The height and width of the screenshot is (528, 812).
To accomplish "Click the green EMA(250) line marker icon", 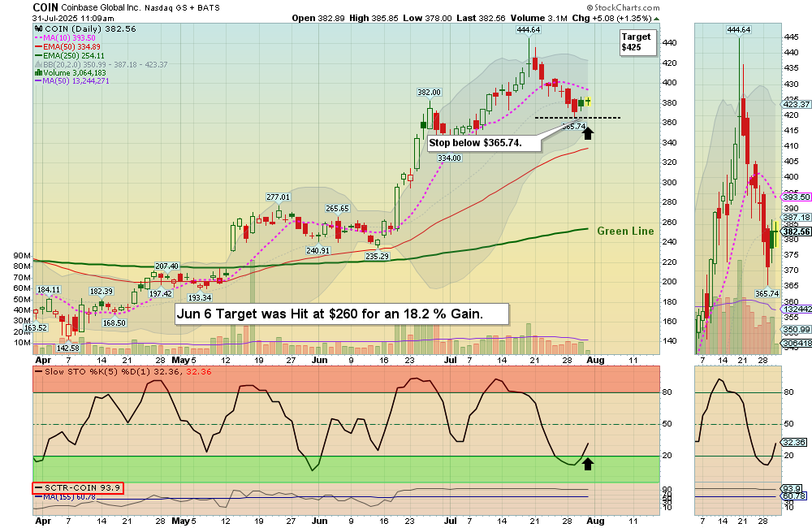I will pos(38,55).
